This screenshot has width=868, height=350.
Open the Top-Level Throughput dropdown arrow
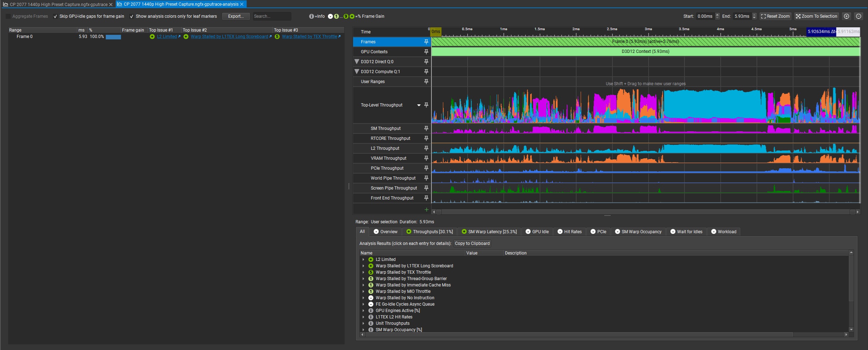point(419,105)
